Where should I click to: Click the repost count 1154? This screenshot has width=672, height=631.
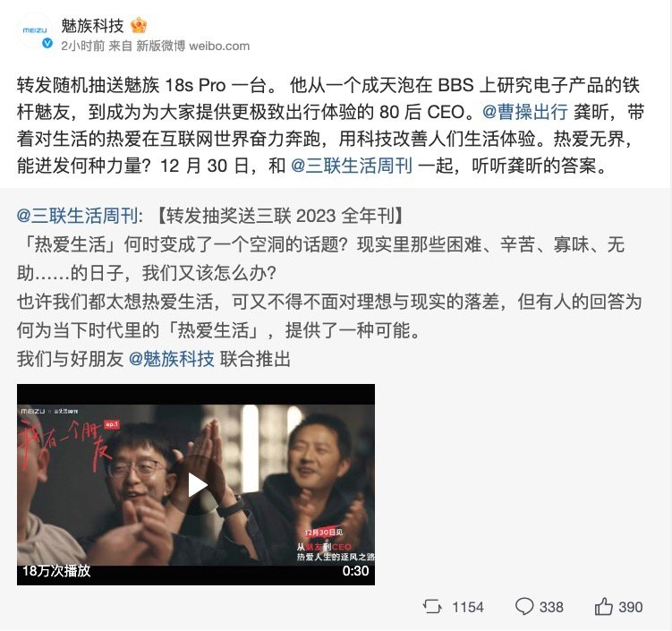coord(468,607)
